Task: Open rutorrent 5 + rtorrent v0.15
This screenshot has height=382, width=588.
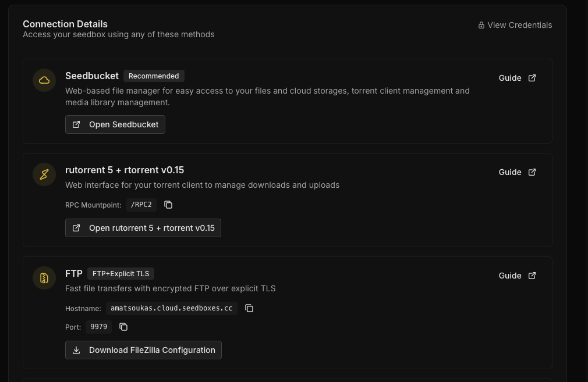Action: click(143, 228)
